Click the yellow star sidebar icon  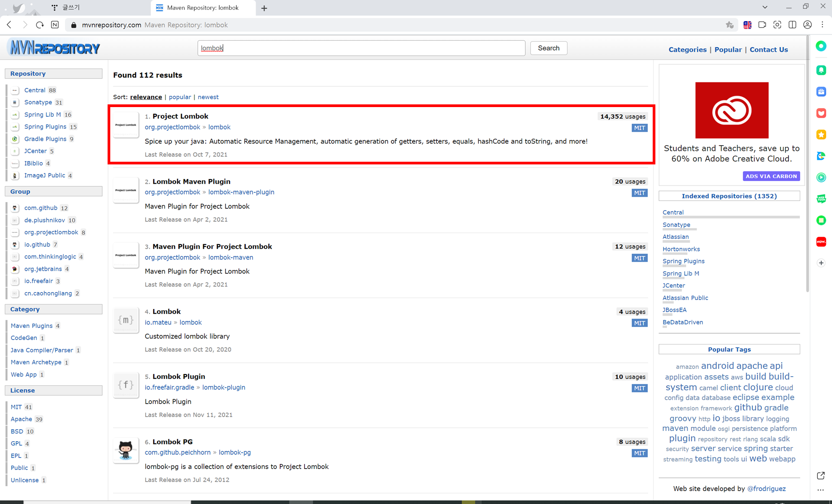coord(821,134)
